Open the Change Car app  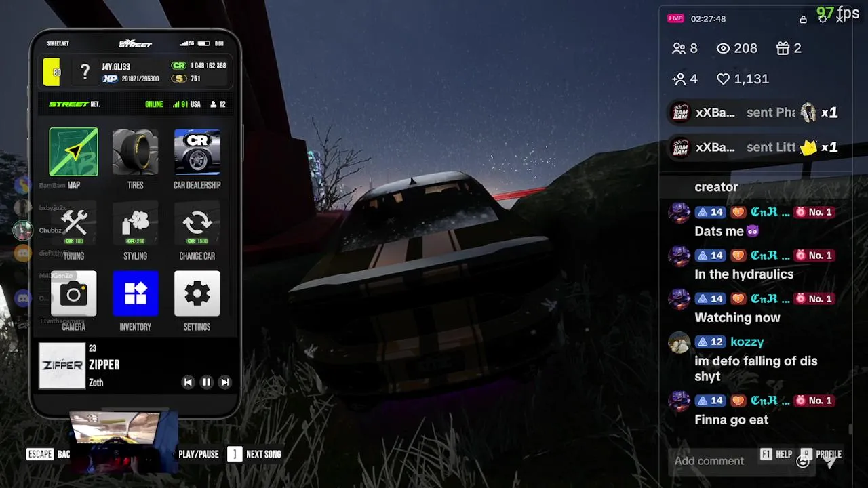pos(197,224)
